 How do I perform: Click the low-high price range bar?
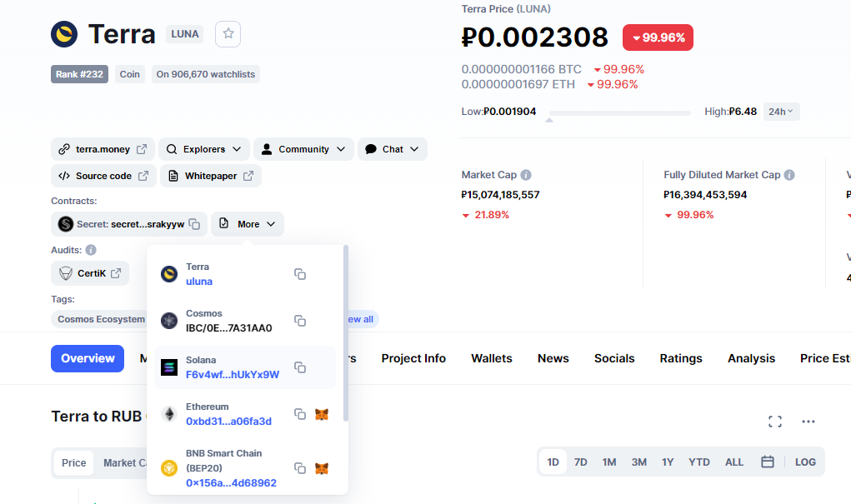pyautogui.click(x=620, y=113)
